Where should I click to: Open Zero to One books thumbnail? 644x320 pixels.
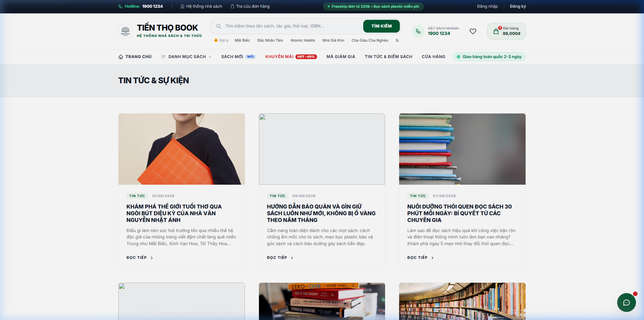click(322, 301)
